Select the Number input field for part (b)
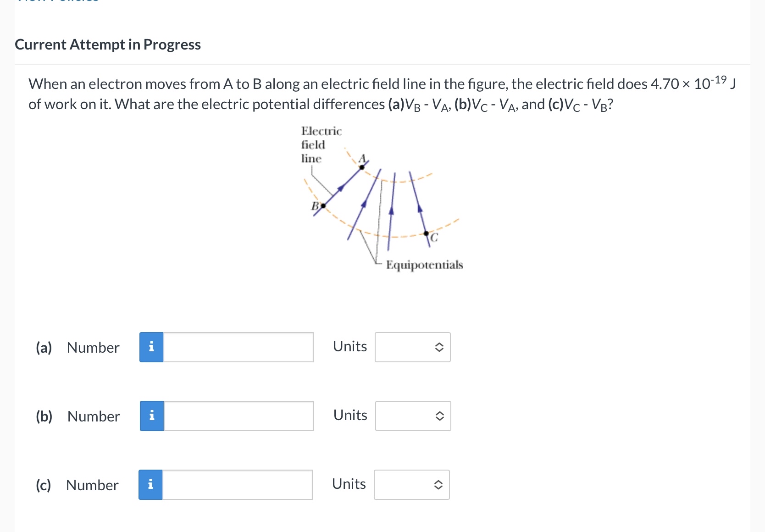The height and width of the screenshot is (532, 765). tap(238, 416)
